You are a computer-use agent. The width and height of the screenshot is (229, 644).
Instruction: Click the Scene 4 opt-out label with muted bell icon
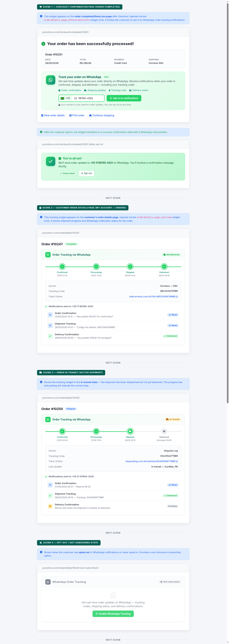[69, 543]
